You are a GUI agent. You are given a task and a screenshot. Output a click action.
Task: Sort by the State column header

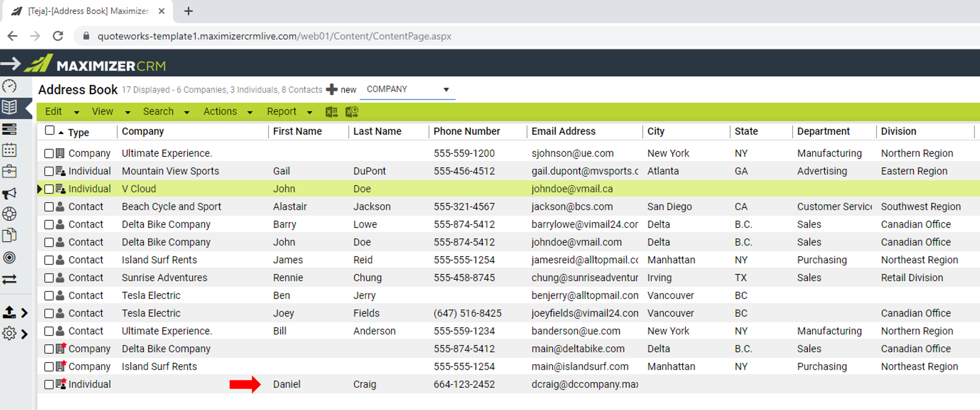point(746,131)
